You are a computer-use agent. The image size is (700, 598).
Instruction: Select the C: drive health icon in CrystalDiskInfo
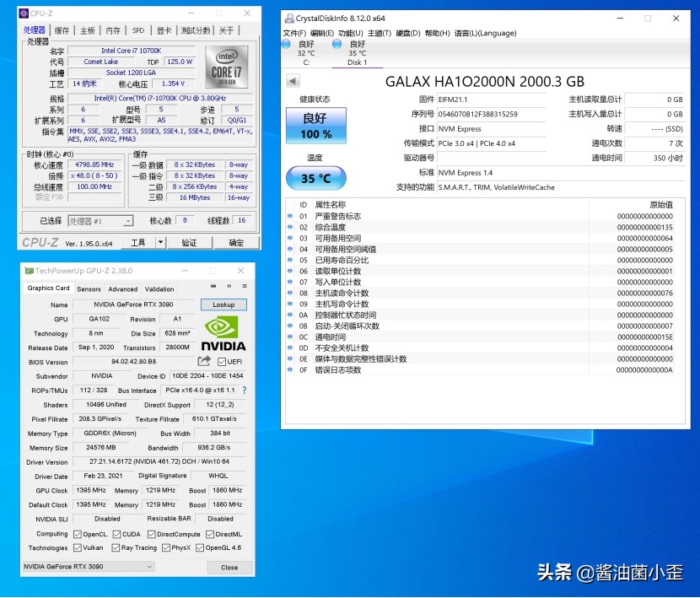(286, 43)
